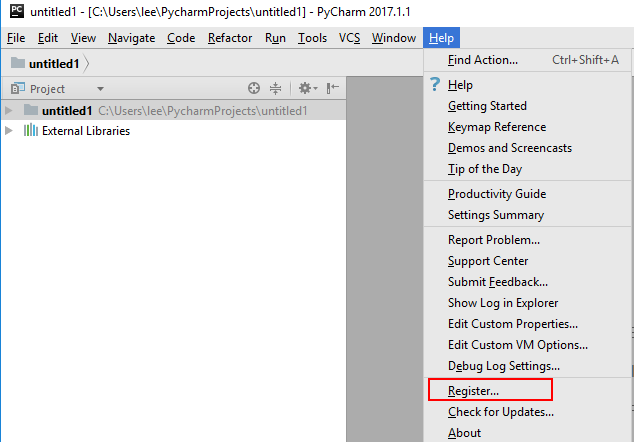Select Getting Started
The width and height of the screenshot is (634, 442).
point(528,106)
